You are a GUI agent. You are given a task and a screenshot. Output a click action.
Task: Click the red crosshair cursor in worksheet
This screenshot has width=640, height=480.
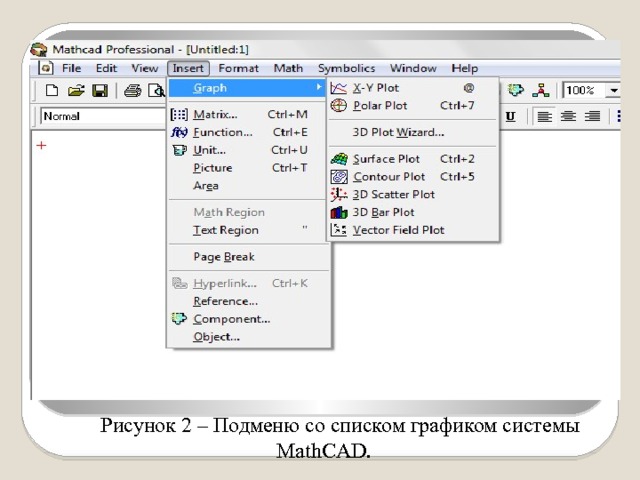pyautogui.click(x=41, y=145)
